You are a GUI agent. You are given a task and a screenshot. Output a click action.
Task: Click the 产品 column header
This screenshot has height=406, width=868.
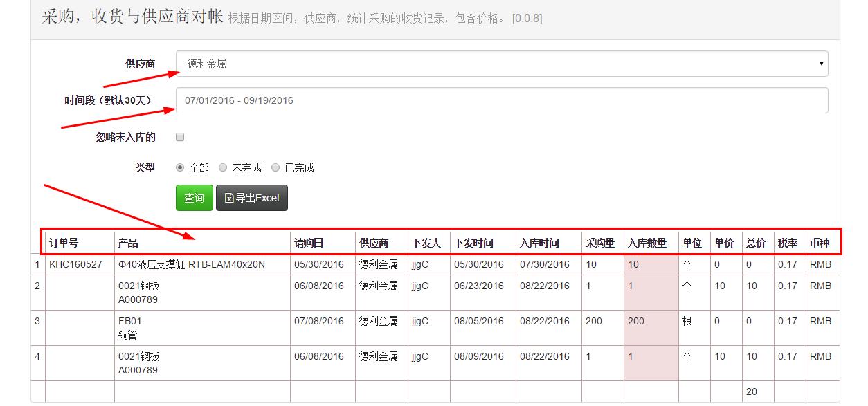point(128,243)
